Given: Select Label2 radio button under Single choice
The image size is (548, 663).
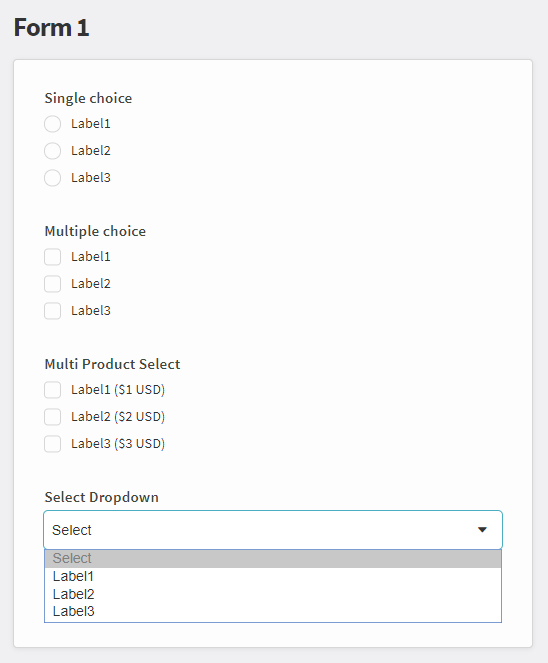Looking at the screenshot, I should (52, 151).
